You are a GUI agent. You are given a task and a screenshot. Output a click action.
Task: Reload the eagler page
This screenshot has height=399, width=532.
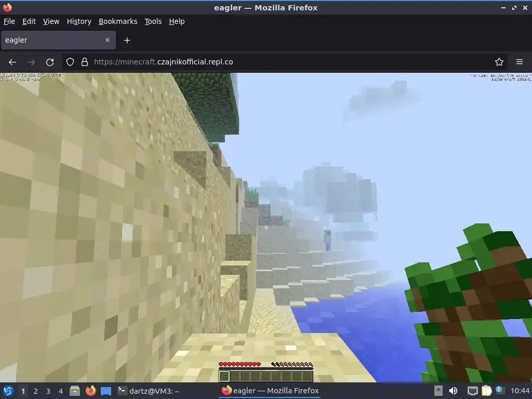tap(50, 62)
